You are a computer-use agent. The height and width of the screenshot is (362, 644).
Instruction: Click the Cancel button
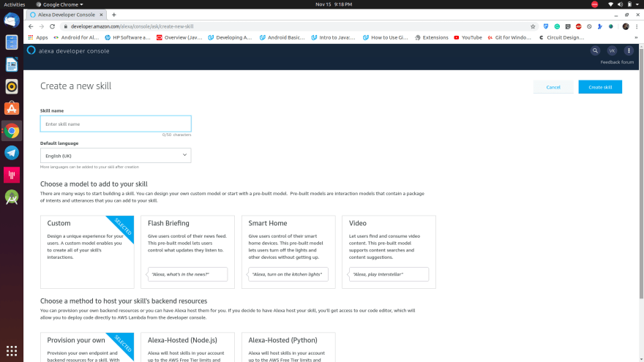tap(553, 87)
